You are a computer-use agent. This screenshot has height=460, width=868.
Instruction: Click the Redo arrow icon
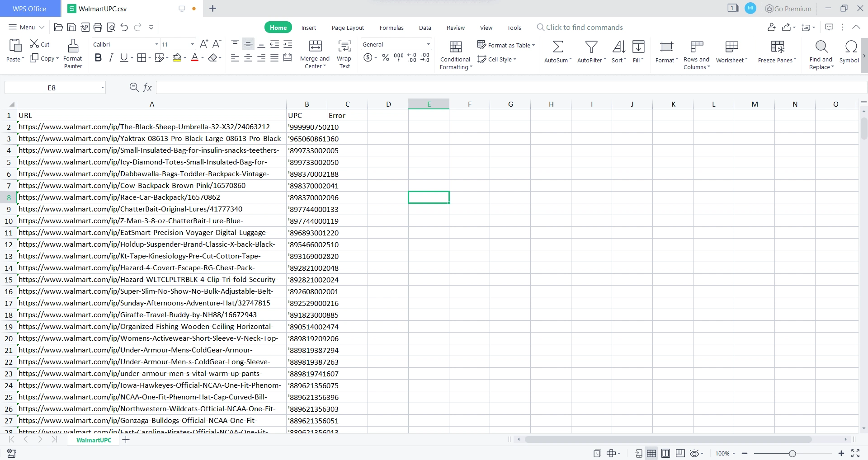click(x=138, y=27)
